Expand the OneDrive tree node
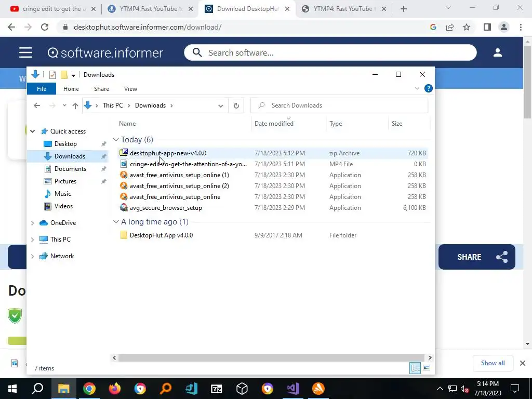The image size is (532, 399). (x=33, y=223)
